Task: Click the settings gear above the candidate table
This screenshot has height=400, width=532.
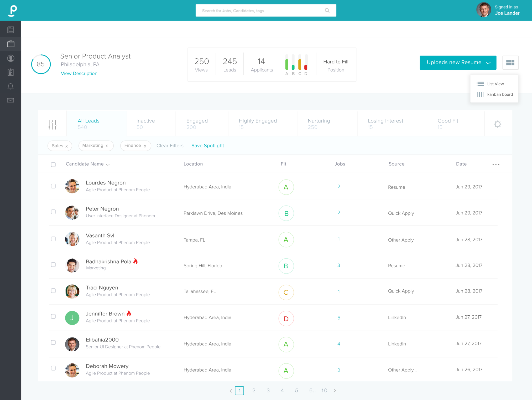Action: click(x=498, y=124)
